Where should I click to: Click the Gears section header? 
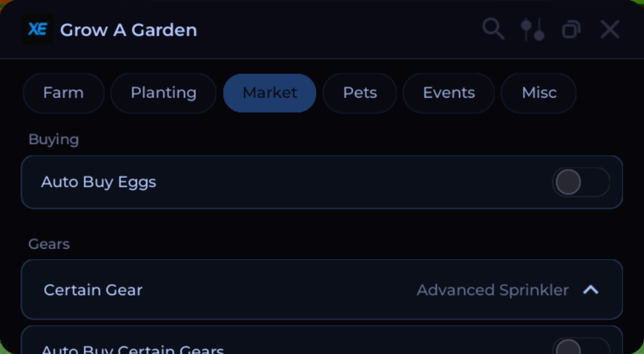pos(49,244)
